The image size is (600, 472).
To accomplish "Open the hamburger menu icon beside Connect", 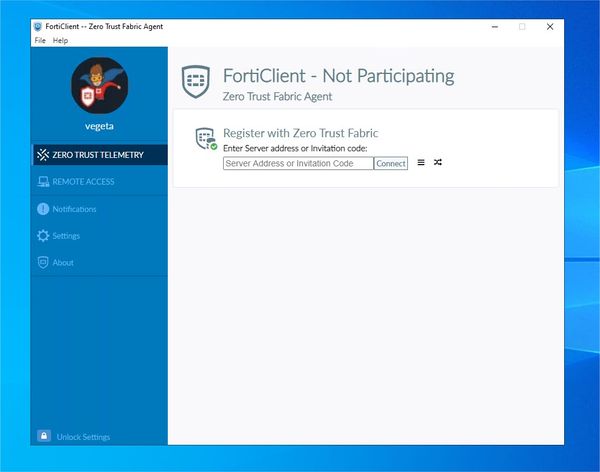I will [x=421, y=162].
